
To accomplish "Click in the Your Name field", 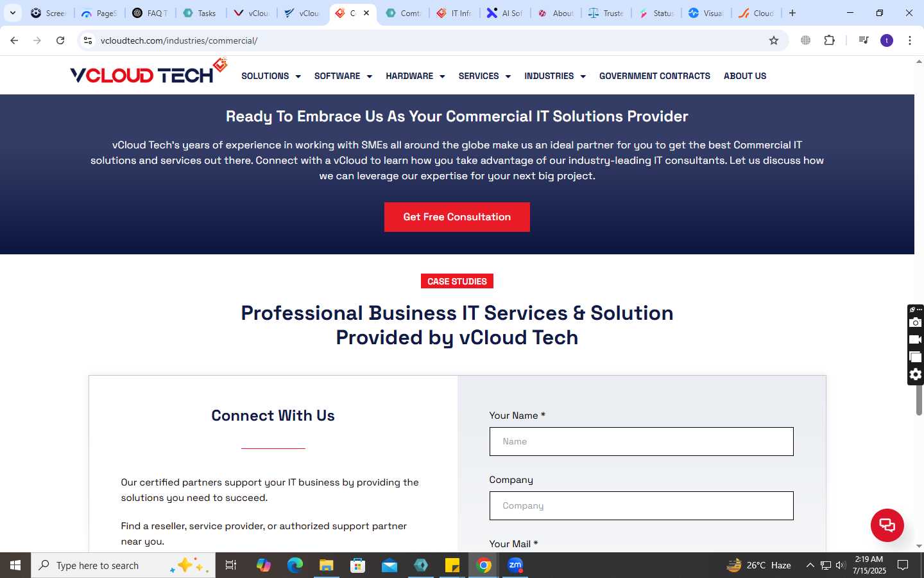I will [x=641, y=442].
